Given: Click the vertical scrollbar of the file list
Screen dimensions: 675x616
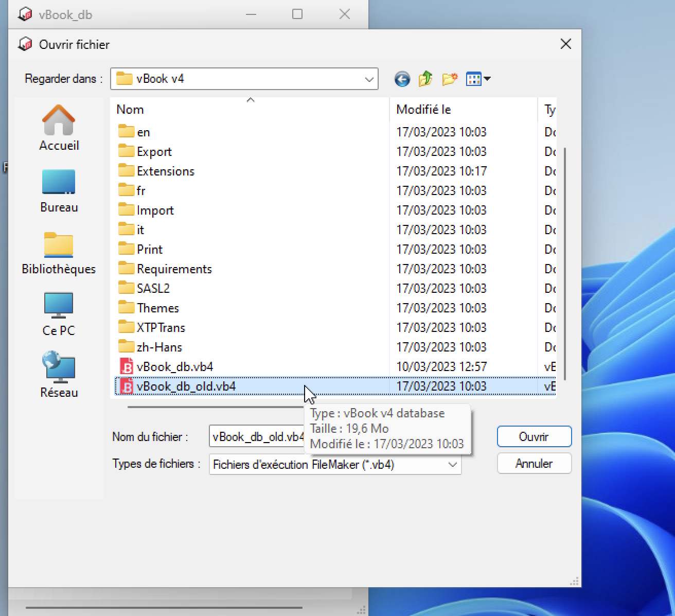Looking at the screenshot, I should tap(565, 263).
